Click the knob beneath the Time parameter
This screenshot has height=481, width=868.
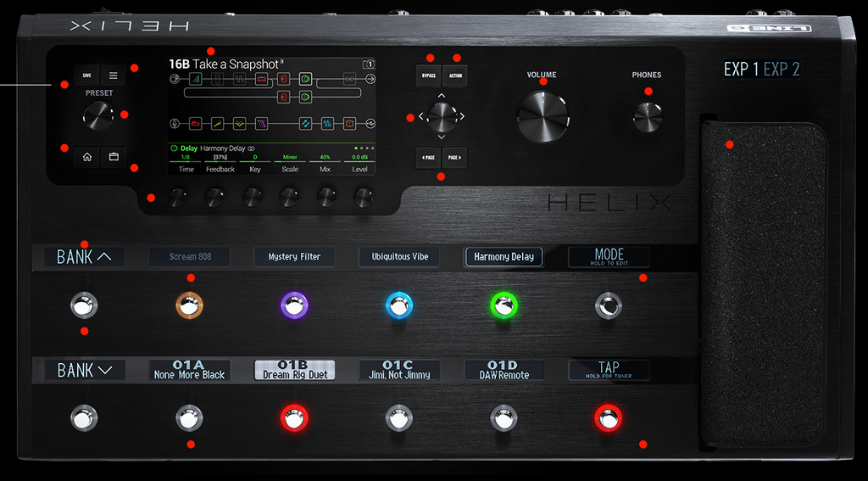click(x=178, y=198)
